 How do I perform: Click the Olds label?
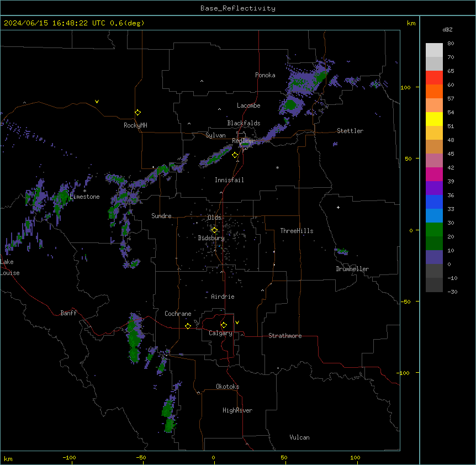214,218
